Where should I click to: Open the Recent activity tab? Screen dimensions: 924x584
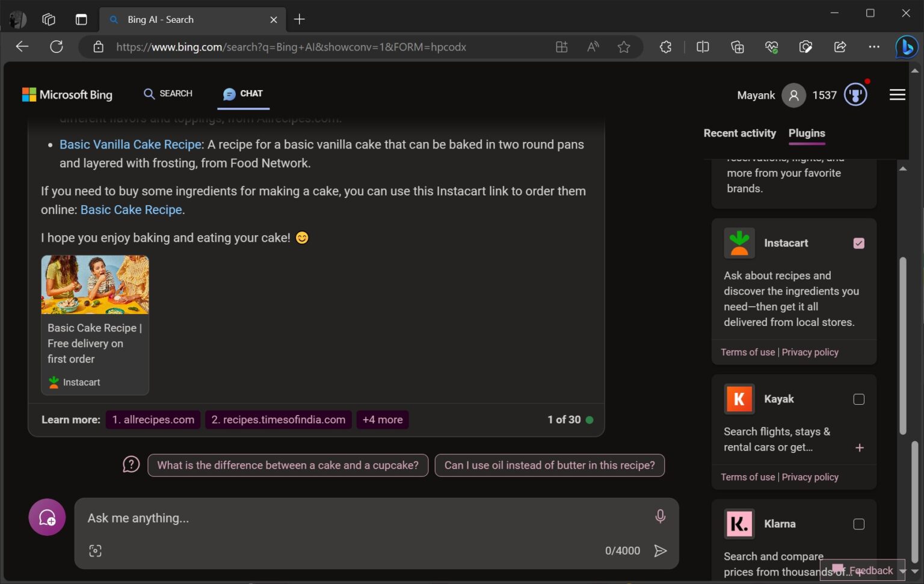coord(739,133)
